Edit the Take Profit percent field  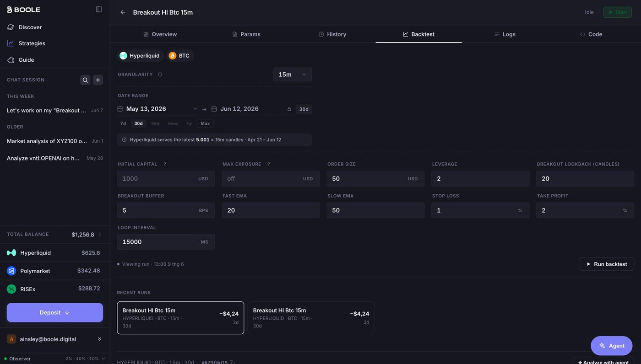[585, 210]
